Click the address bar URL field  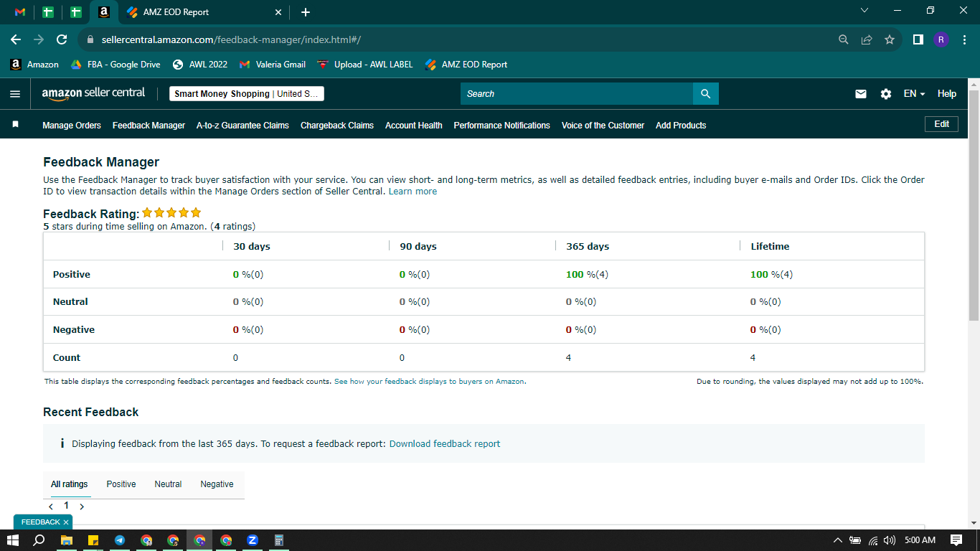459,39
